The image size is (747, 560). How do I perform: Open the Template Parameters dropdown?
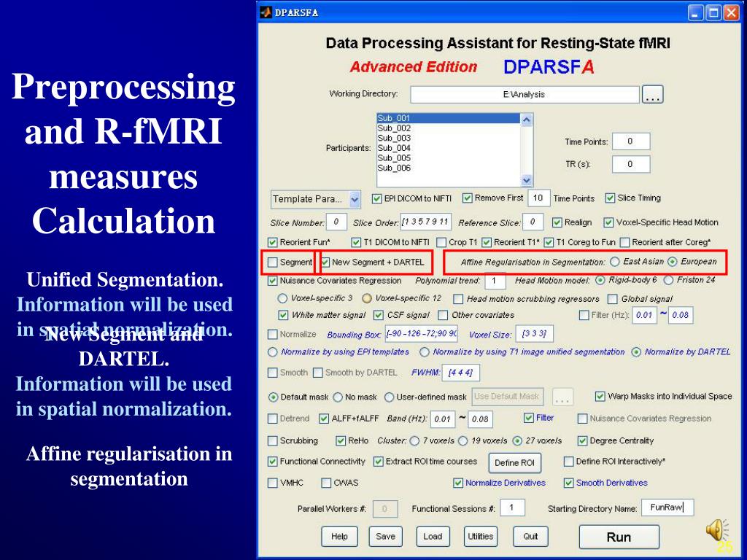tap(315, 199)
